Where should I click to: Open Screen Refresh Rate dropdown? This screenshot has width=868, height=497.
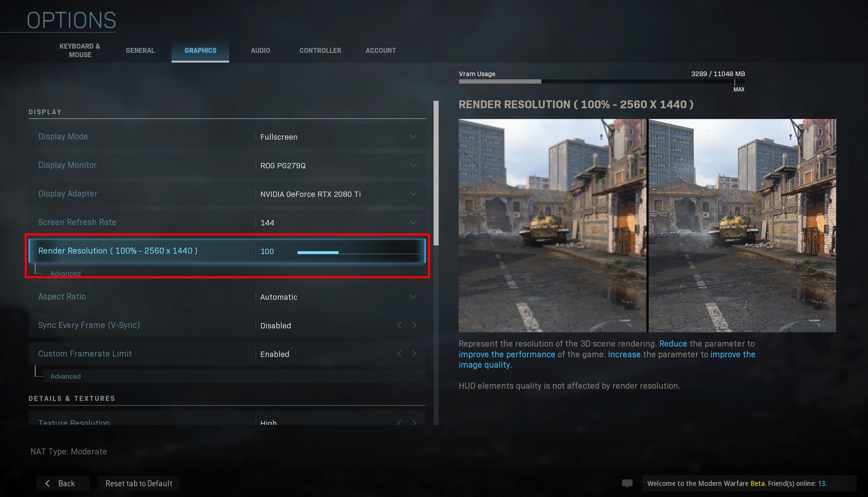[414, 222]
